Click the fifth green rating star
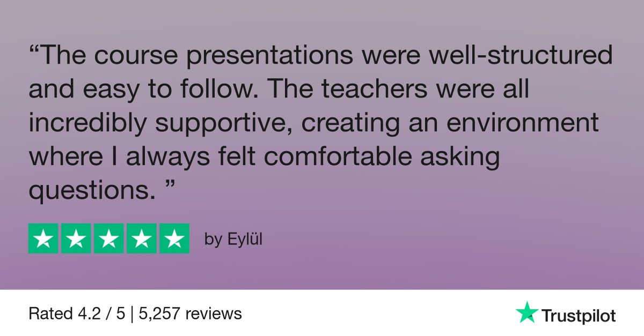 click(x=174, y=238)
